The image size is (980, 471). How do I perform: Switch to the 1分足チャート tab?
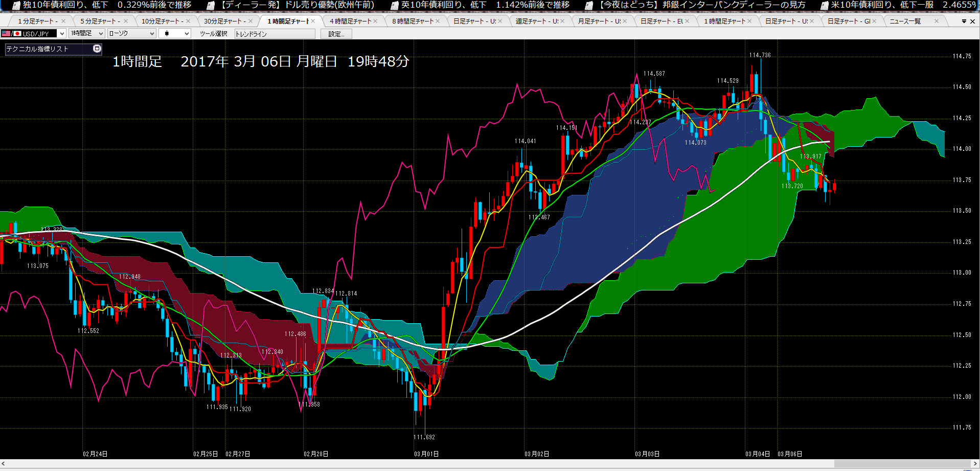[38, 21]
